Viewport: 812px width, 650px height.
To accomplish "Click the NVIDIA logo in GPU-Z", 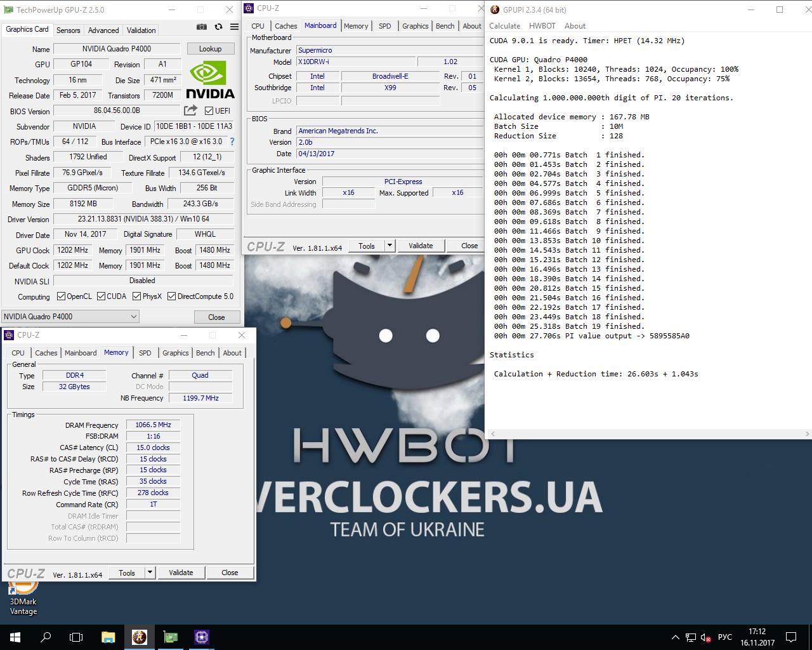I will tap(210, 79).
